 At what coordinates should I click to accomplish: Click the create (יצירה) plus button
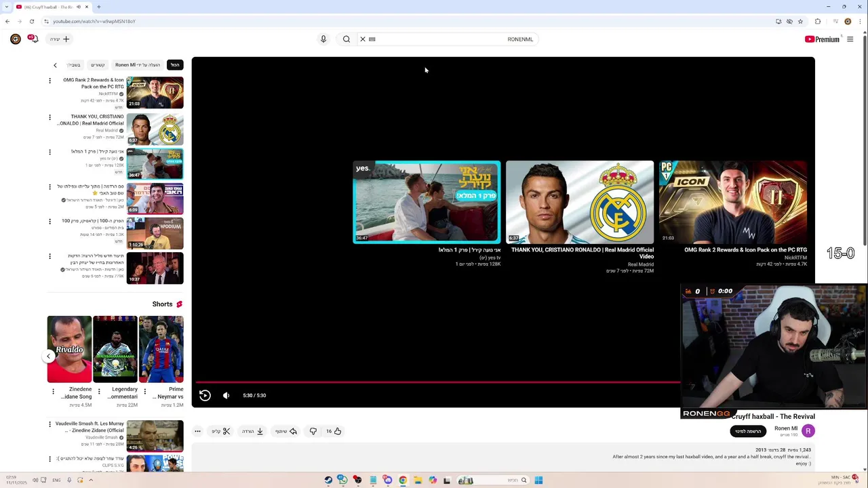60,39
